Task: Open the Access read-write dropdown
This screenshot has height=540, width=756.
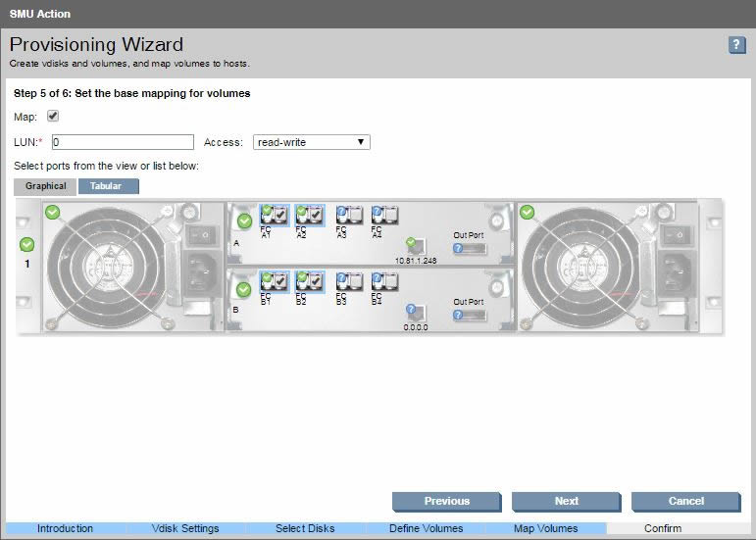Action: [311, 142]
